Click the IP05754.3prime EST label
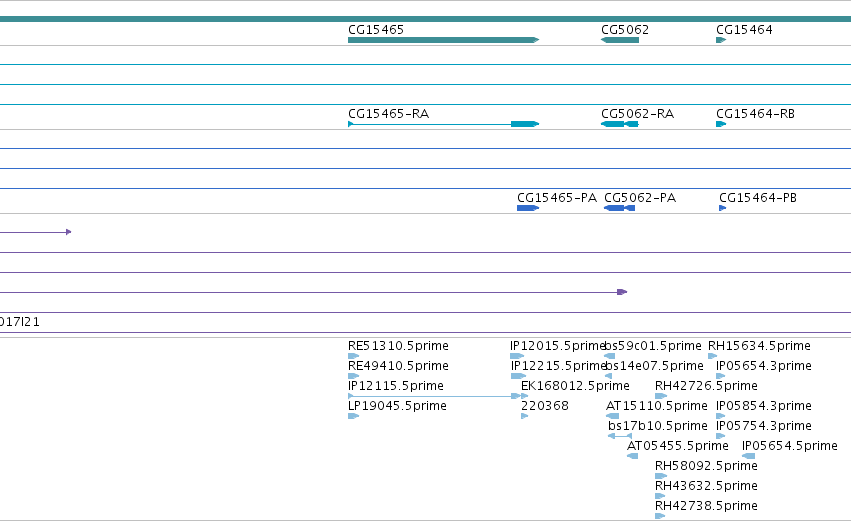The width and height of the screenshot is (851, 521). 764,426
